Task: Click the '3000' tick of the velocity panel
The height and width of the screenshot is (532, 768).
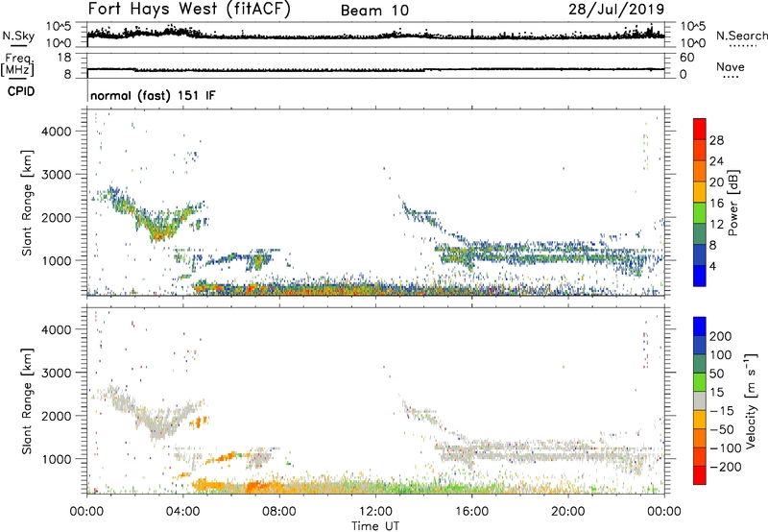Action: coord(57,373)
